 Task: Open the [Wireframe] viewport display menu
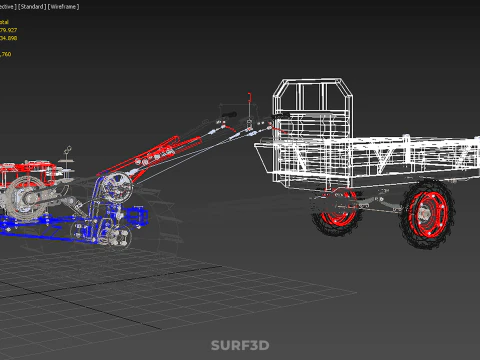[63, 7]
